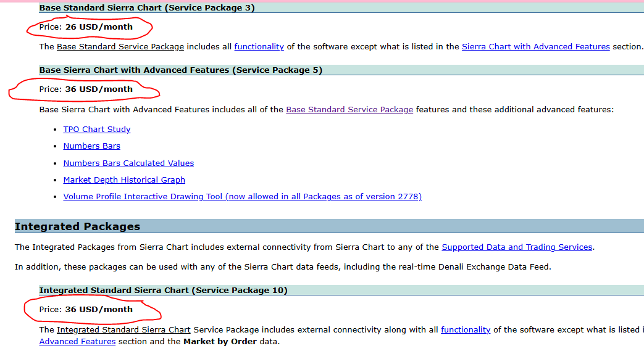Click the 36 USD/month price for Service Package 10
644x351 pixels.
[x=99, y=310]
